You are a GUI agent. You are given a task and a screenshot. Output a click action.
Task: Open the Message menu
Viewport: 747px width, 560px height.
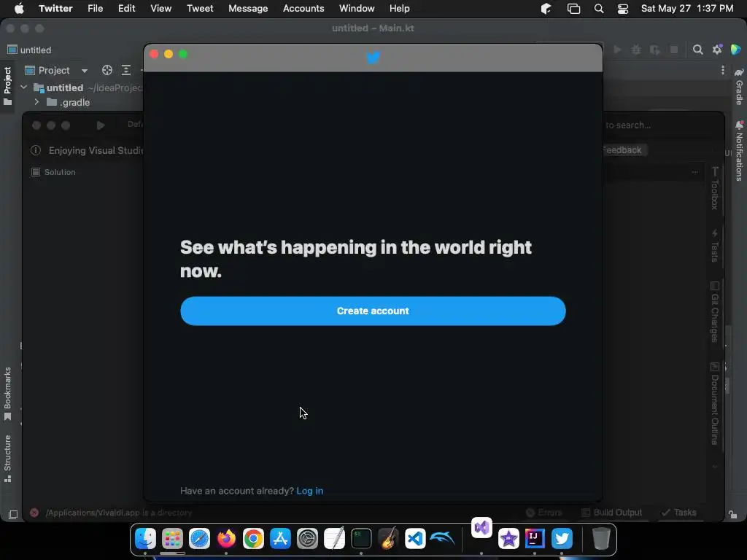coord(248,9)
